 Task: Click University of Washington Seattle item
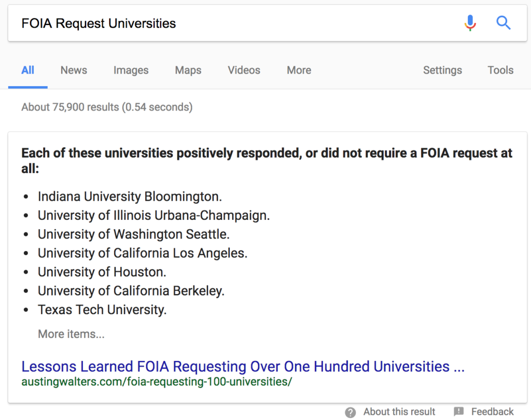(x=134, y=234)
